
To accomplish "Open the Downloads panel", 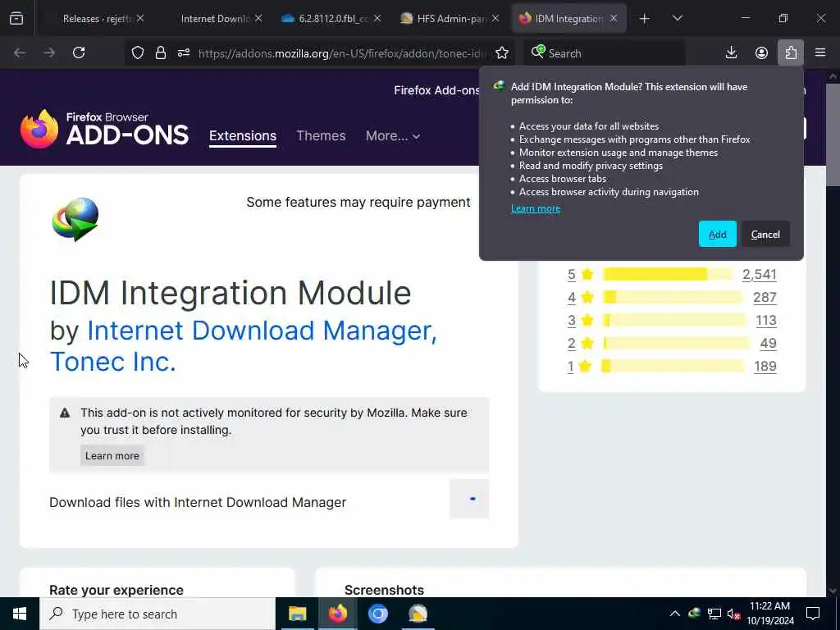I will click(731, 52).
